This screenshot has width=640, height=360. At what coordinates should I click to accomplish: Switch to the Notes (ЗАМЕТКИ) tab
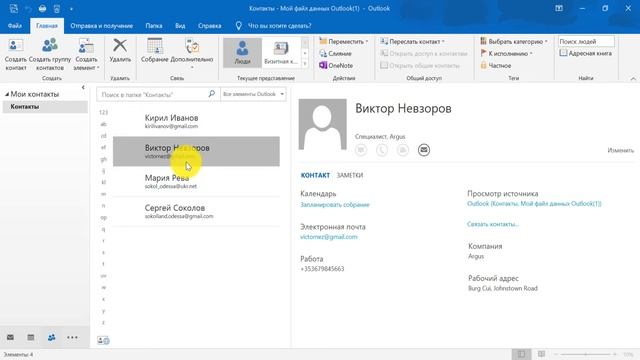350,176
